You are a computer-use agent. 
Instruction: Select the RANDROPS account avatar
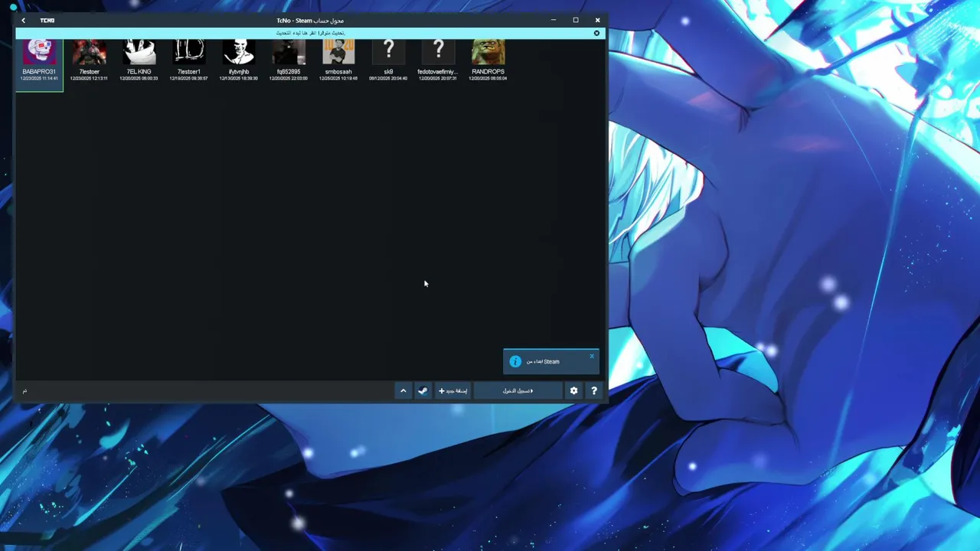click(x=488, y=52)
